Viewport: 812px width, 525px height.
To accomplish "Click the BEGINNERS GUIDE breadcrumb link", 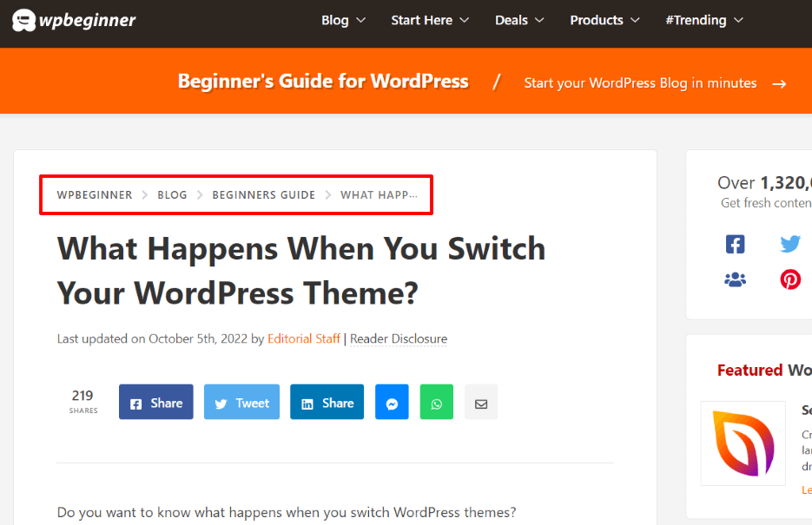I will click(x=263, y=194).
